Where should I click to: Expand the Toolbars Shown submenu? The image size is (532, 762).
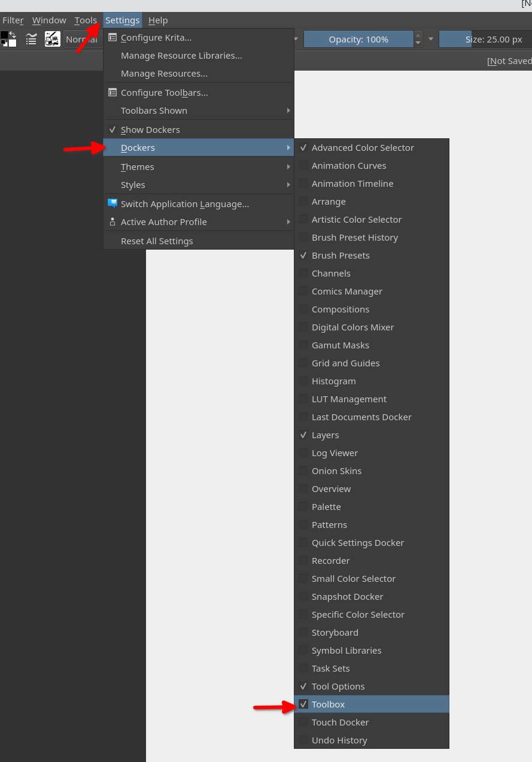coord(154,110)
